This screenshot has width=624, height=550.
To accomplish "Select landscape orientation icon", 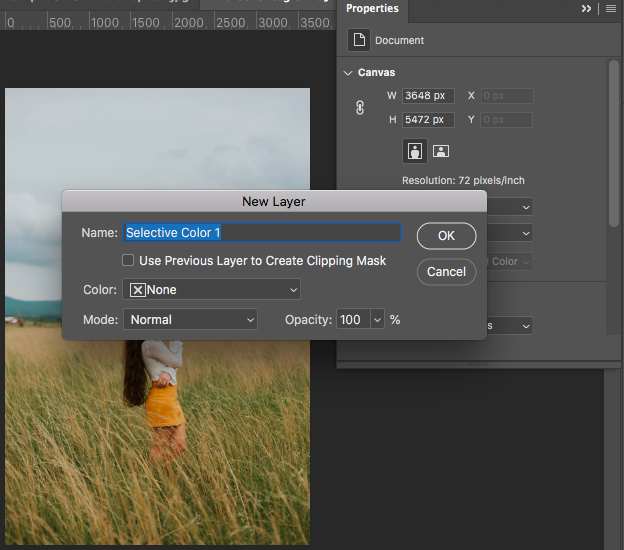I will tap(441, 151).
